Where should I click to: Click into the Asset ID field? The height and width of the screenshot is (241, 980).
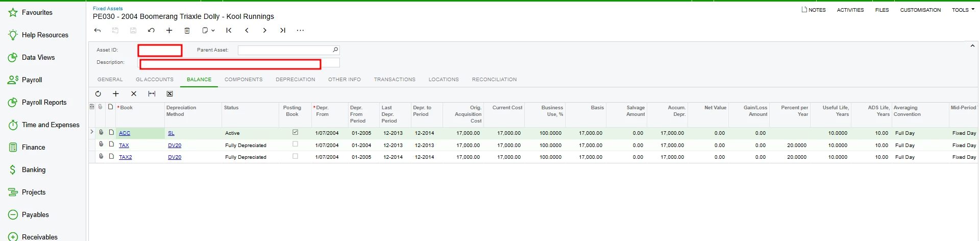[x=160, y=51]
